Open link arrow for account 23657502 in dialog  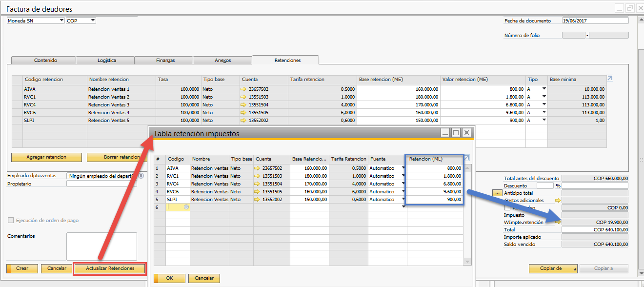258,168
